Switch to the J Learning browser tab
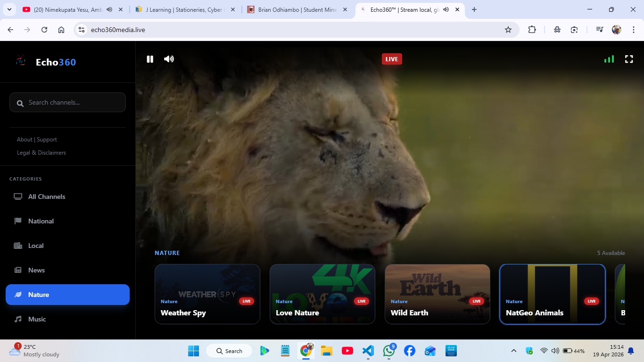The width and height of the screenshot is (644, 362). [185, 9]
